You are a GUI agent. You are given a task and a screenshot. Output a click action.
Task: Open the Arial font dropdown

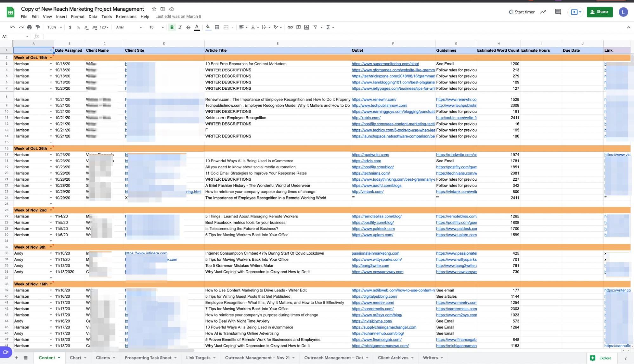129,27
